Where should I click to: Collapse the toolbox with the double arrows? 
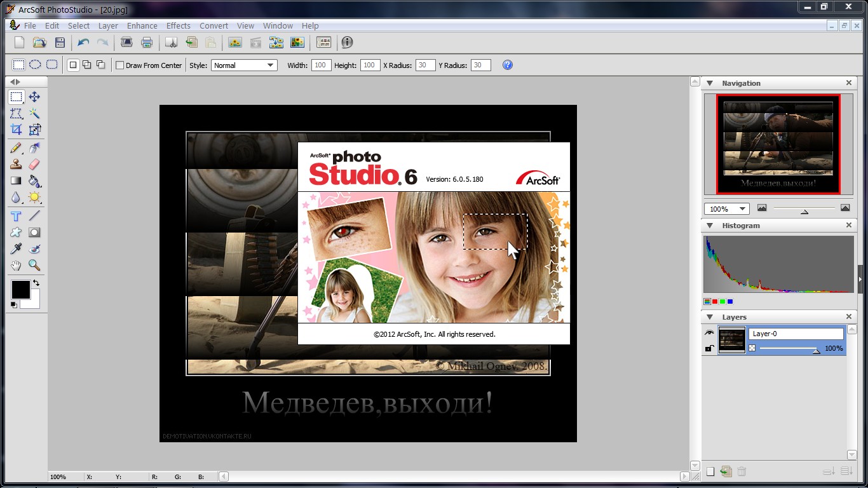point(15,82)
